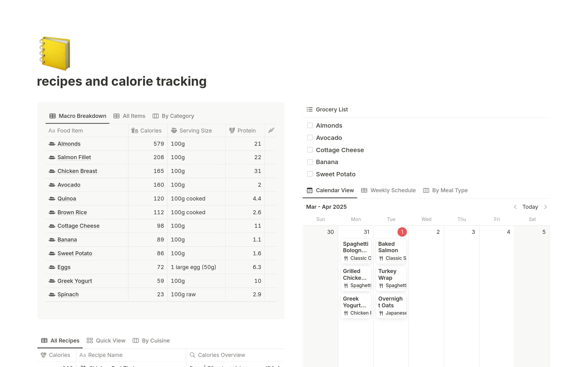Click the calendar icon beside Calendar View
The width and height of the screenshot is (588, 367).
coord(309,190)
